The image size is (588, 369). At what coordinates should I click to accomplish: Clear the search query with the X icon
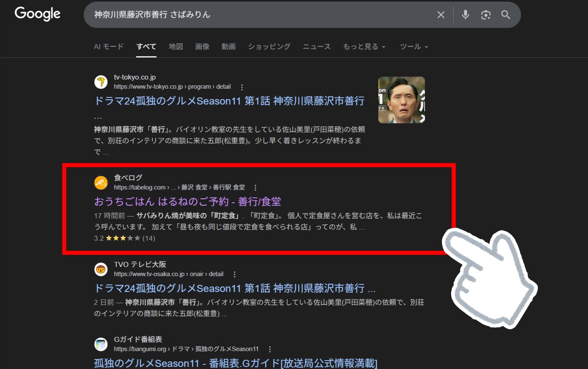(441, 15)
